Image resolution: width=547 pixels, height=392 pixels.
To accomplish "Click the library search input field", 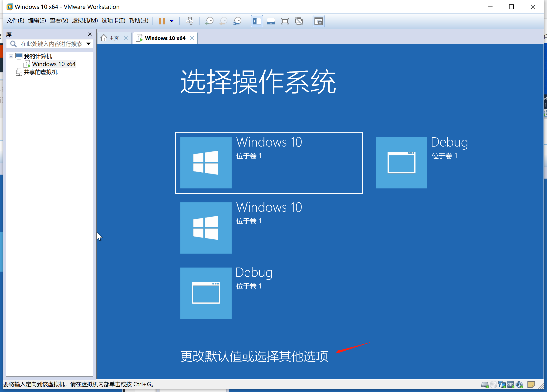I will coord(51,44).
